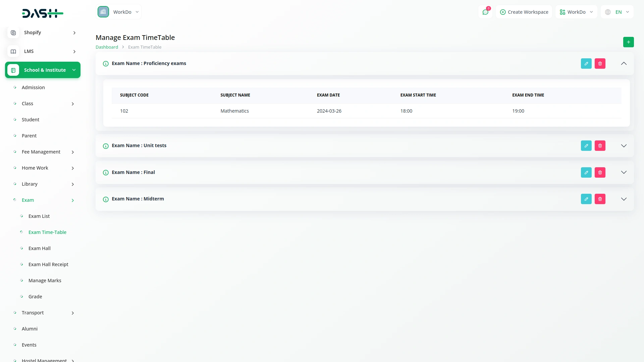Click the DASH logo

pyautogui.click(x=43, y=13)
